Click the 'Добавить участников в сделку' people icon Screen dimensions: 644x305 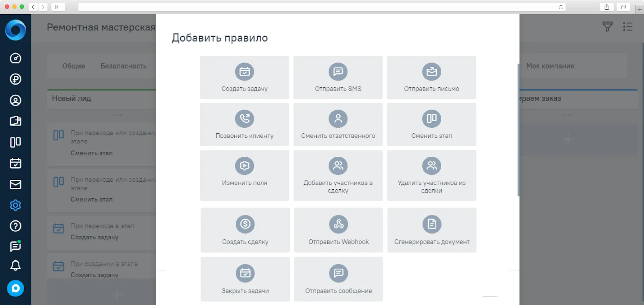tap(338, 166)
